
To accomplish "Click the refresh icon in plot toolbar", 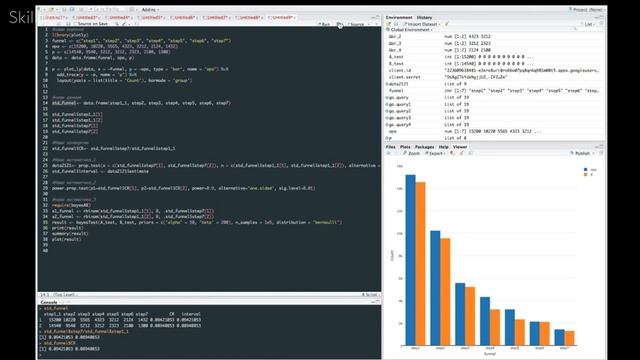I will coord(601,153).
